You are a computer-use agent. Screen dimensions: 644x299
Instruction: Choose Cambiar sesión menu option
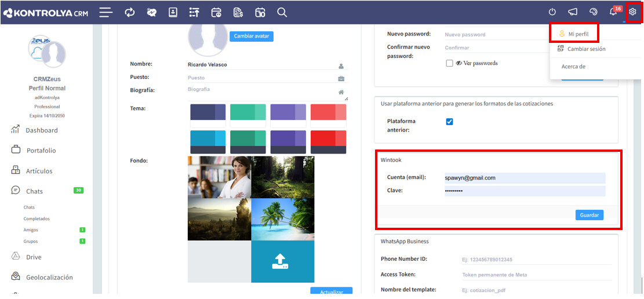coord(586,49)
